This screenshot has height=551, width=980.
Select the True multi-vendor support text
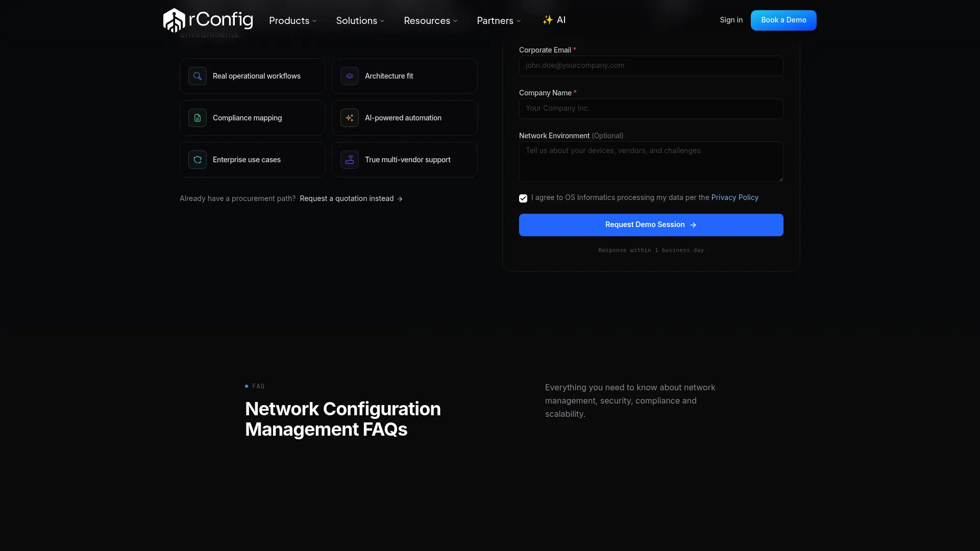click(x=408, y=160)
